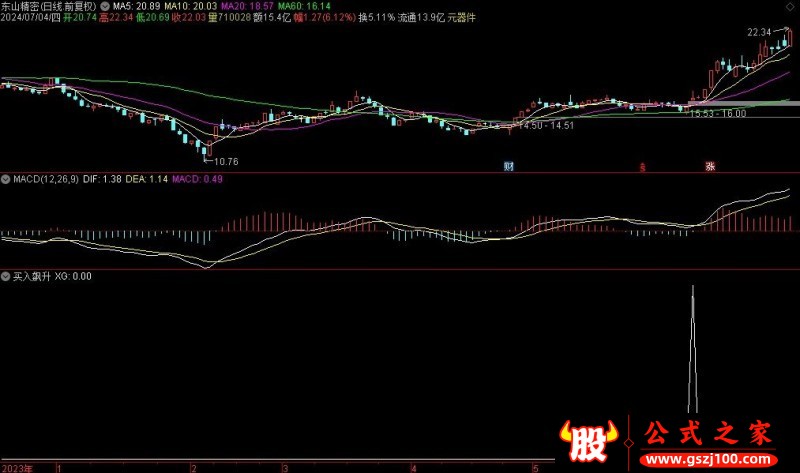Click month 2 on the time axis

coord(193,468)
